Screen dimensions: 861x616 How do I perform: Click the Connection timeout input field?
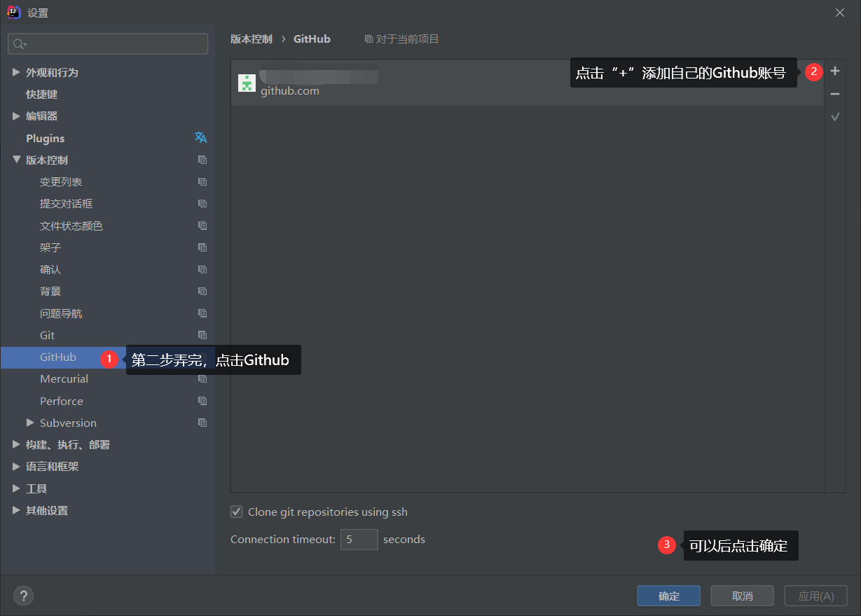(x=359, y=539)
